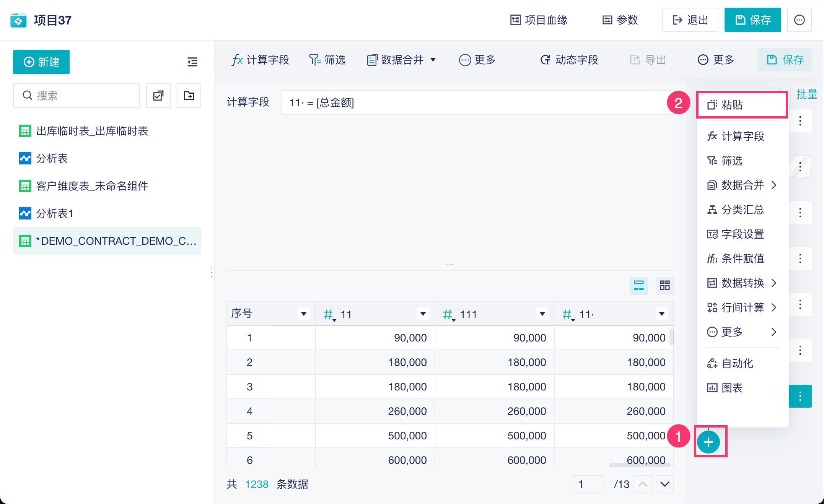Click the new folder icon beside search
The image size is (824, 504).
tap(189, 96)
